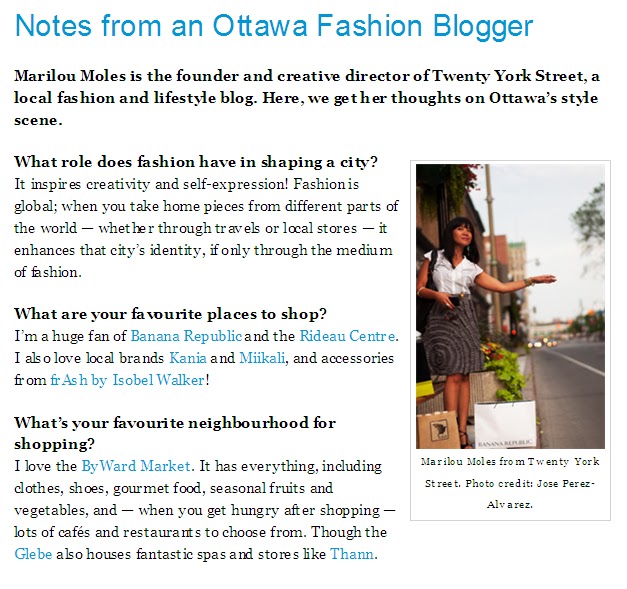627x589 pixels.
Task: Follow the Rideau Centre link
Action: (347, 336)
